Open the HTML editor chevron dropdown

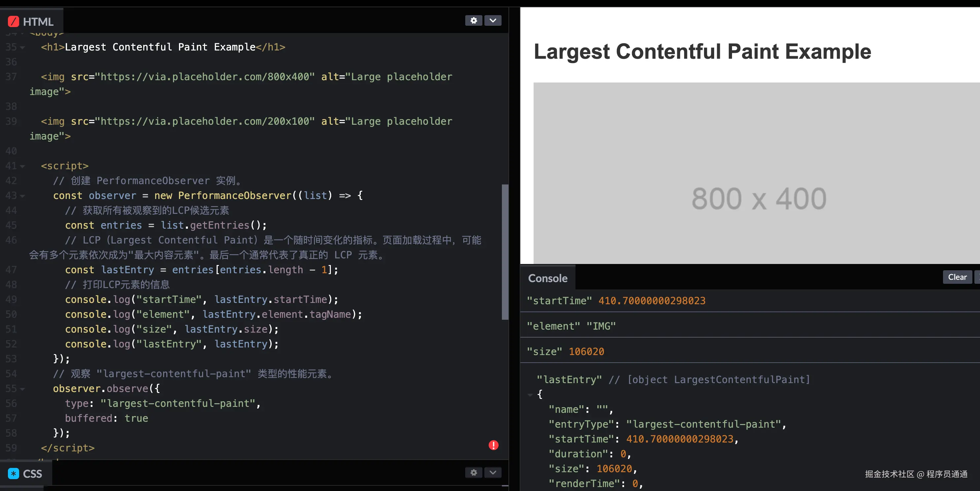pyautogui.click(x=493, y=20)
